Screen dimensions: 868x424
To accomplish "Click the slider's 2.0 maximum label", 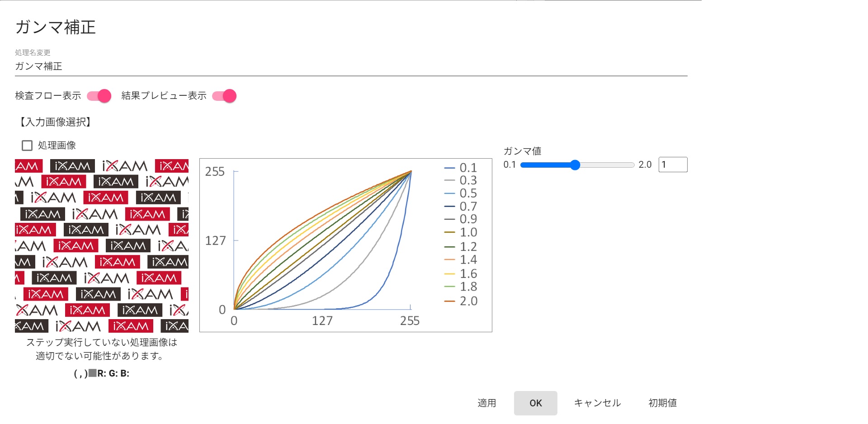I will pyautogui.click(x=645, y=165).
